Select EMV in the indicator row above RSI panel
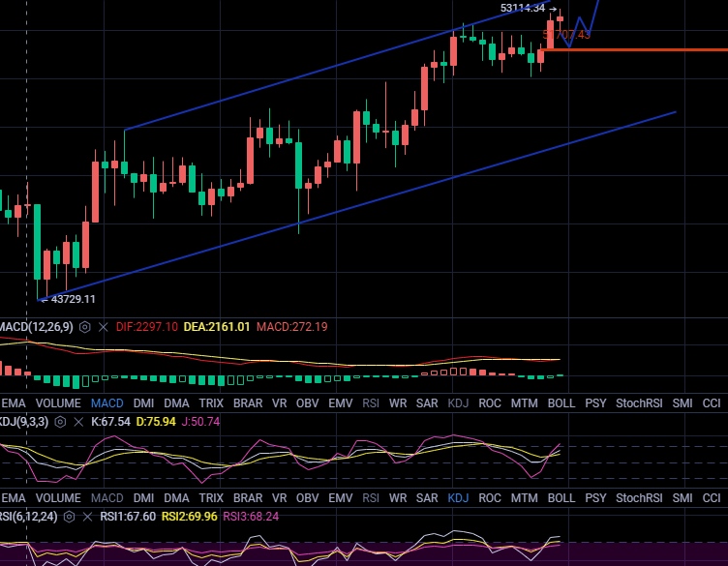Screen dimensions: 728x566 pos(341,498)
